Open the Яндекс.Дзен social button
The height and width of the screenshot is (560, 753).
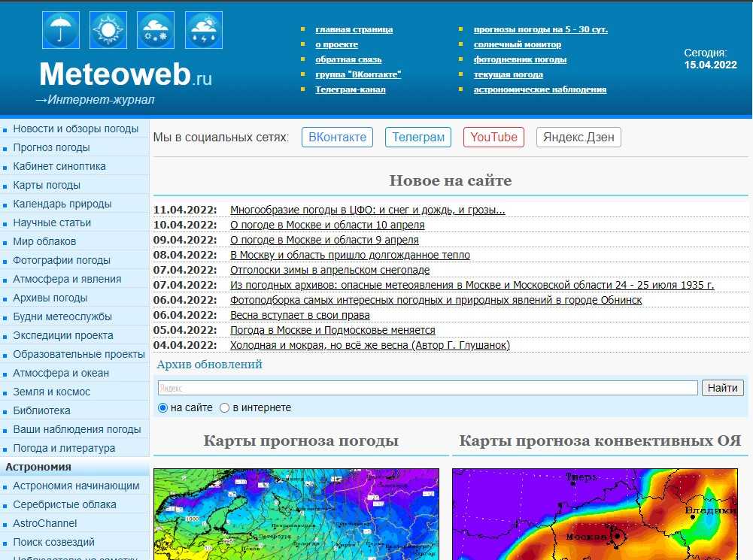coord(578,137)
